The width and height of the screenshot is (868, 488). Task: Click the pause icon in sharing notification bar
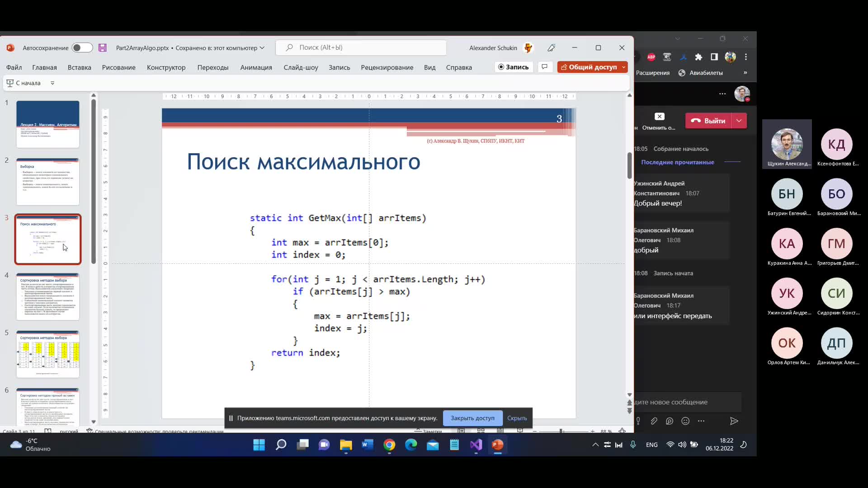point(231,418)
